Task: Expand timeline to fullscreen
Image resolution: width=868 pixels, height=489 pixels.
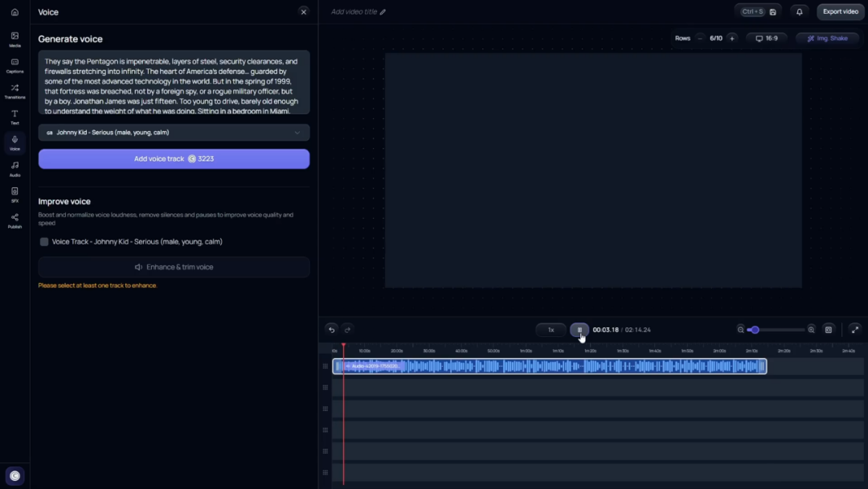Action: (854, 330)
